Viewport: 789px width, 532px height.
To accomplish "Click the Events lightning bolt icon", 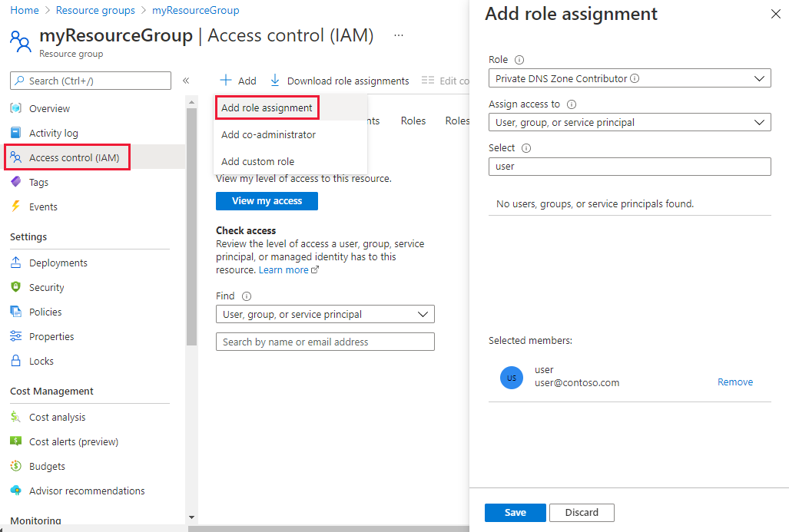I will (16, 207).
